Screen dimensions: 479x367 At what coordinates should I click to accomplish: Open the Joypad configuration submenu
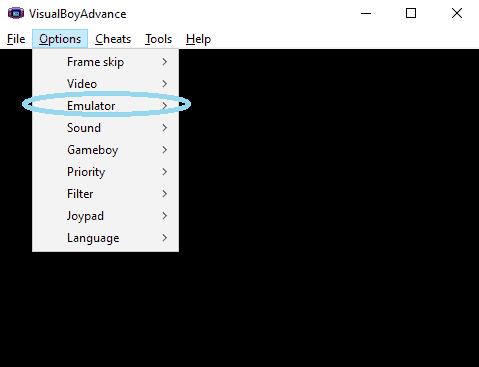(105, 216)
